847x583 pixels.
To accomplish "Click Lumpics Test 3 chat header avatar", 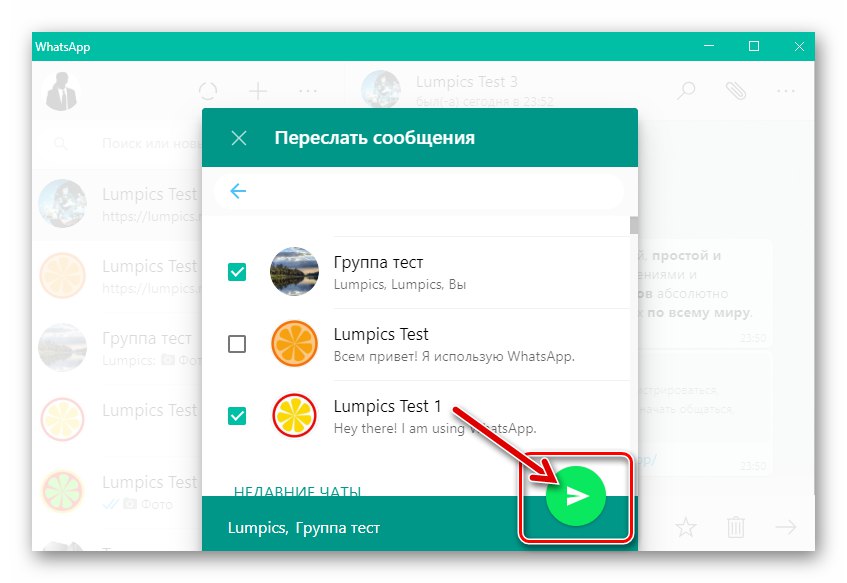I will (x=381, y=90).
